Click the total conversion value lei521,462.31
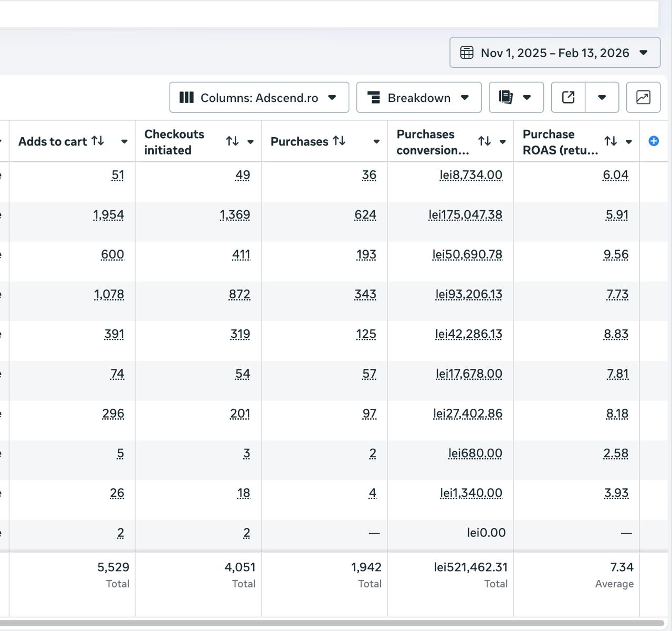 [x=471, y=567]
